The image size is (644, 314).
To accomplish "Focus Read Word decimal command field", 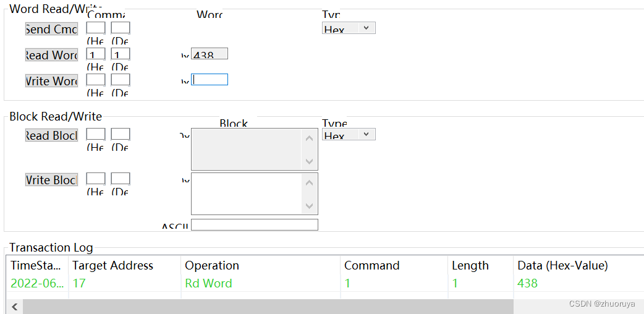I will point(121,54).
